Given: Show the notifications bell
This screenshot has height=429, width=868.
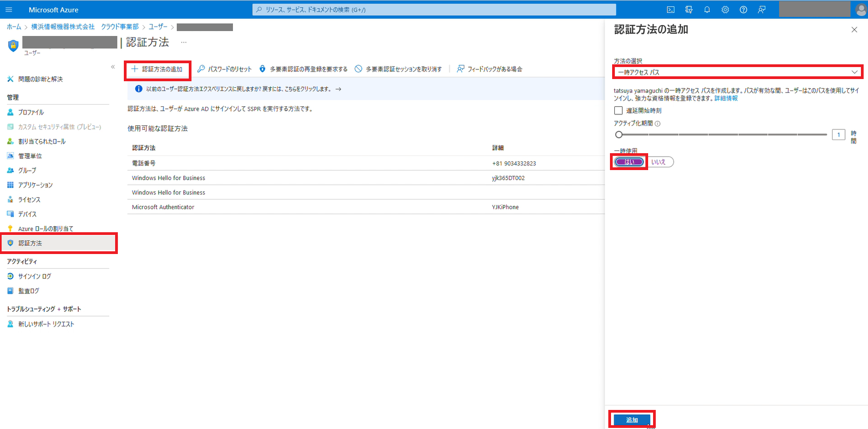Looking at the screenshot, I should [x=707, y=10].
